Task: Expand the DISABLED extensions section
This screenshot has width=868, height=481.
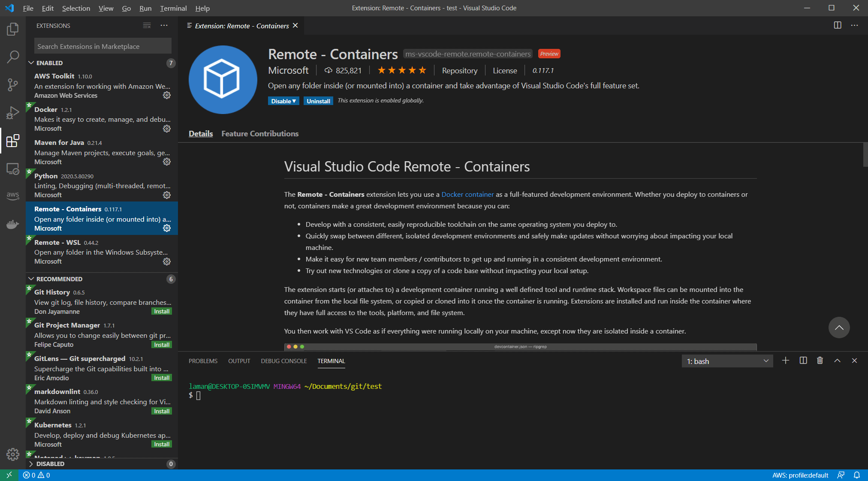Action: pyautogui.click(x=31, y=464)
